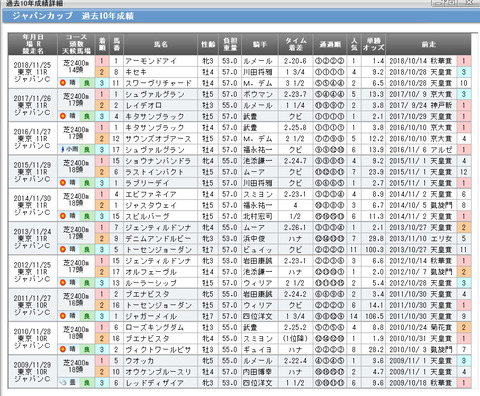480x396 pixels.
Task: Click previous race 2018/10/14 秋華賞
Action: pos(421,61)
